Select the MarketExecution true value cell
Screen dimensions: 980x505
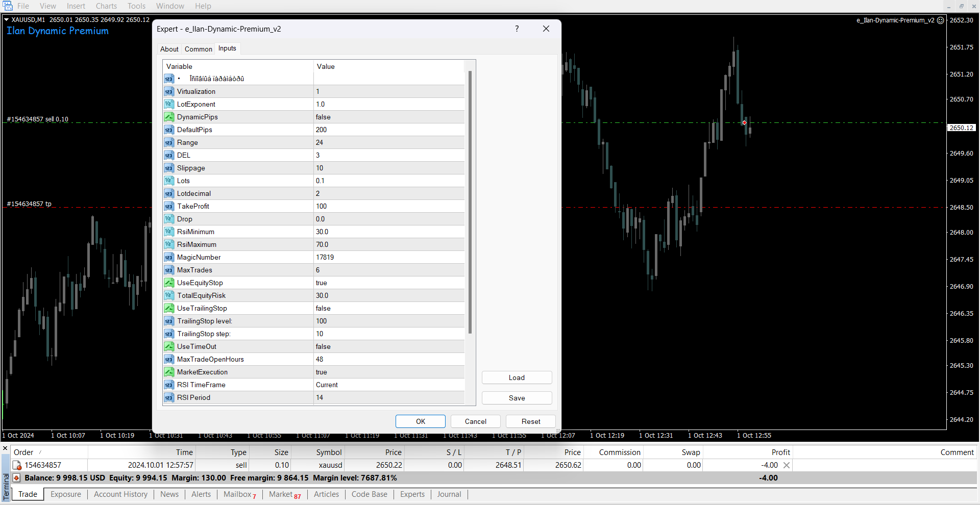click(389, 372)
